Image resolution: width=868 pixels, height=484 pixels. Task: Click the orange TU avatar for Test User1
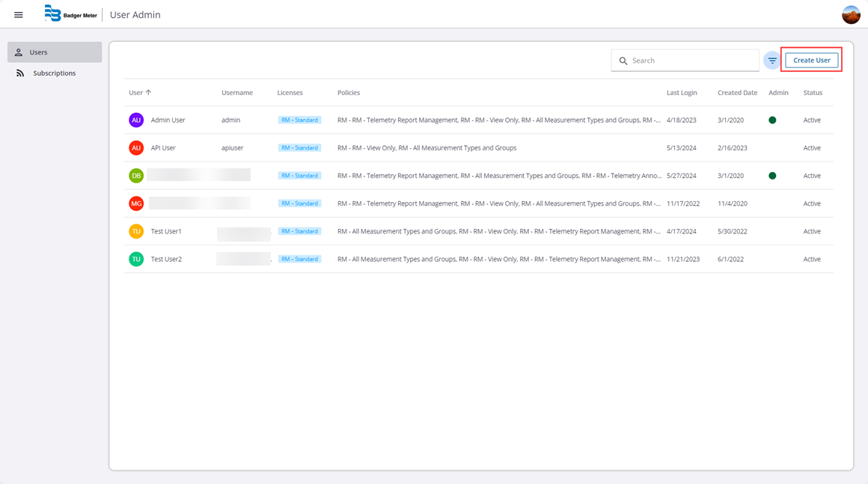click(x=136, y=231)
